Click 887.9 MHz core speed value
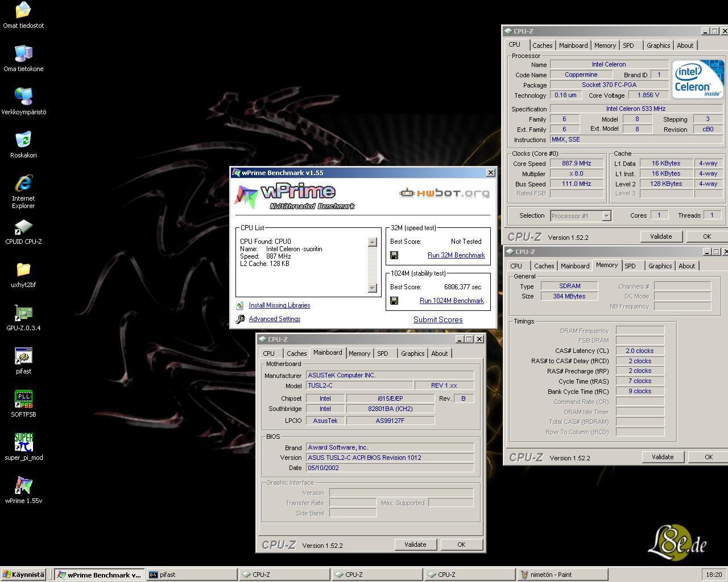This screenshot has width=728, height=582. (577, 163)
